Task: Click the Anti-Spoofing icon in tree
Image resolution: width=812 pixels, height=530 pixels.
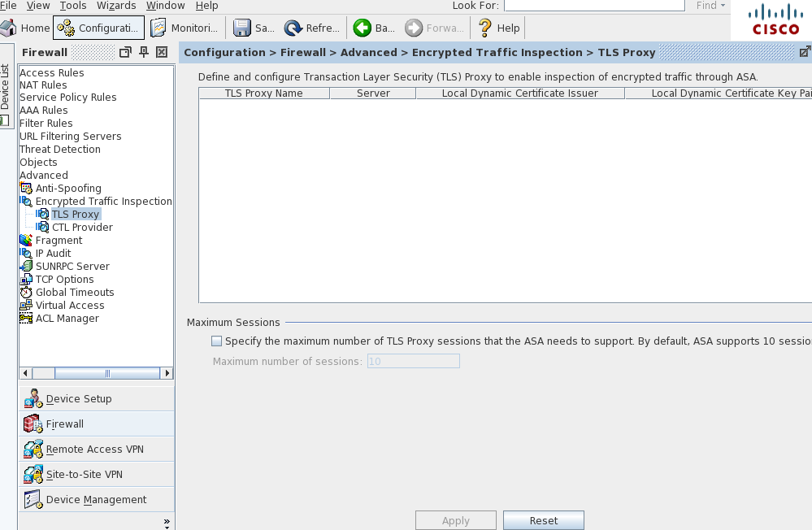Action: coord(26,188)
